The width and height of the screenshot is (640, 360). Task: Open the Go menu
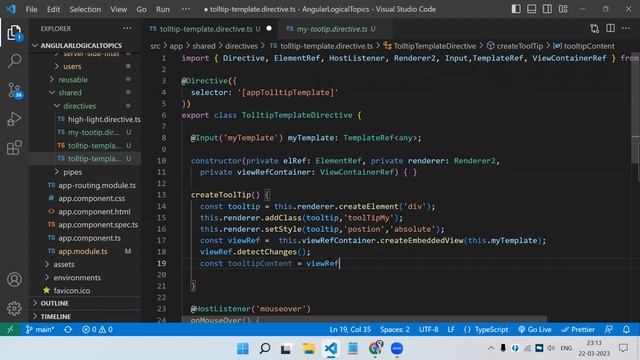pos(141,9)
